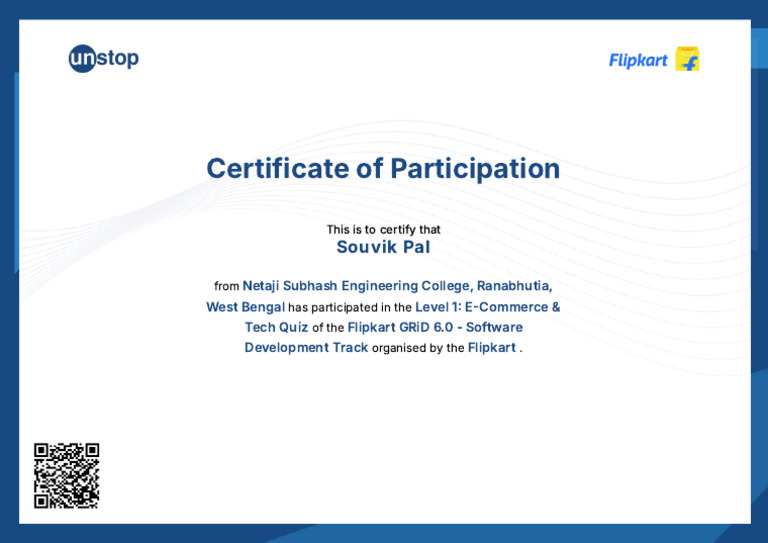Click 'Flipkart' after 'organised by the'
The image size is (768, 543).
click(492, 348)
